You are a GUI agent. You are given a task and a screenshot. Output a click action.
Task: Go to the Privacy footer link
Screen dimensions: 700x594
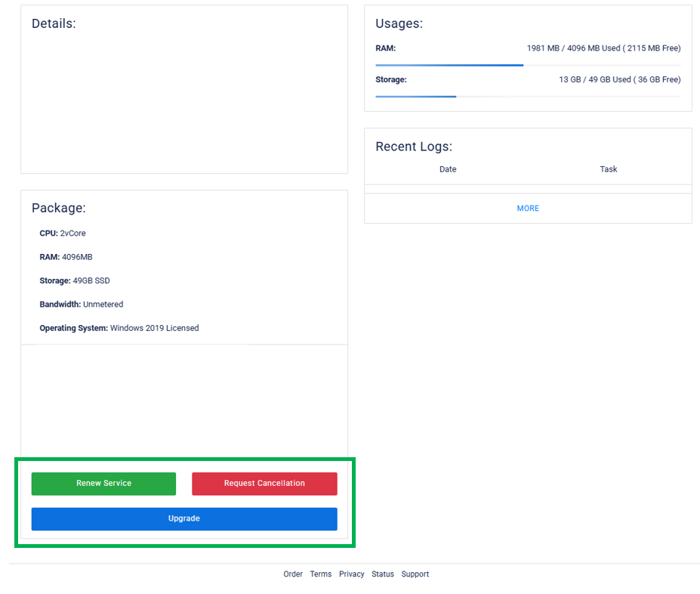pyautogui.click(x=352, y=574)
